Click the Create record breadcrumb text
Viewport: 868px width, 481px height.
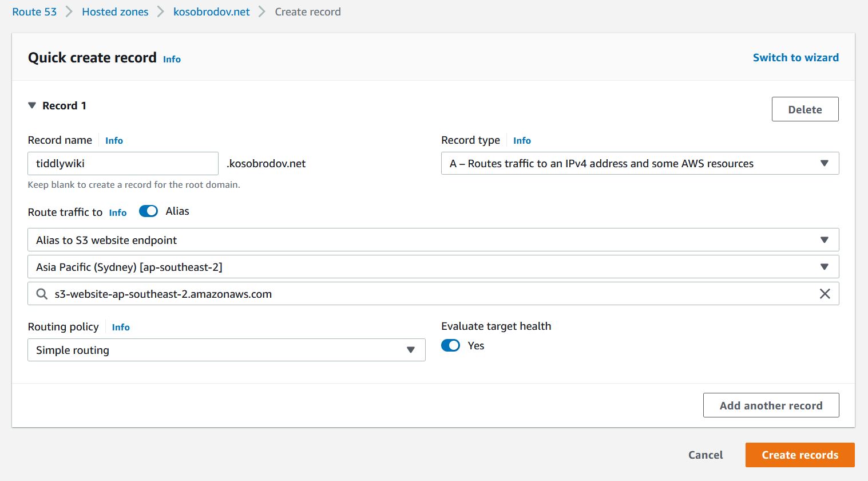tap(308, 11)
